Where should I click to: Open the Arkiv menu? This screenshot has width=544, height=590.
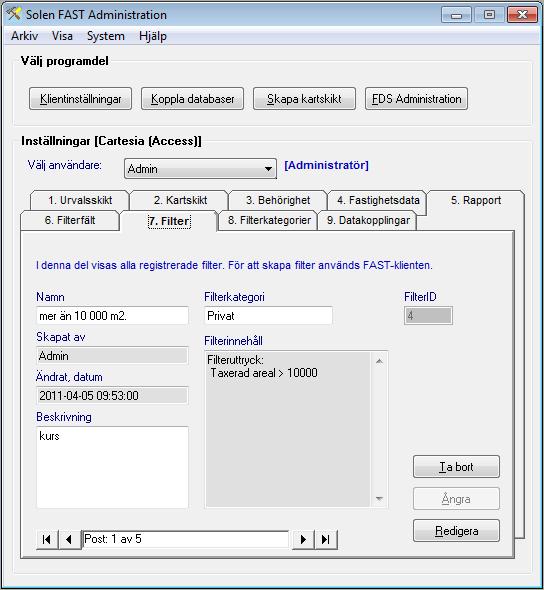click(x=24, y=36)
